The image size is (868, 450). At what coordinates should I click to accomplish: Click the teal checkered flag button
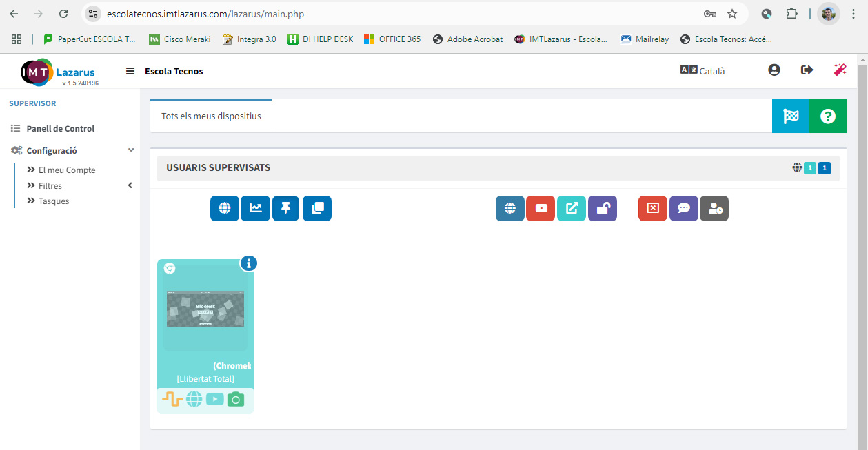coord(791,116)
